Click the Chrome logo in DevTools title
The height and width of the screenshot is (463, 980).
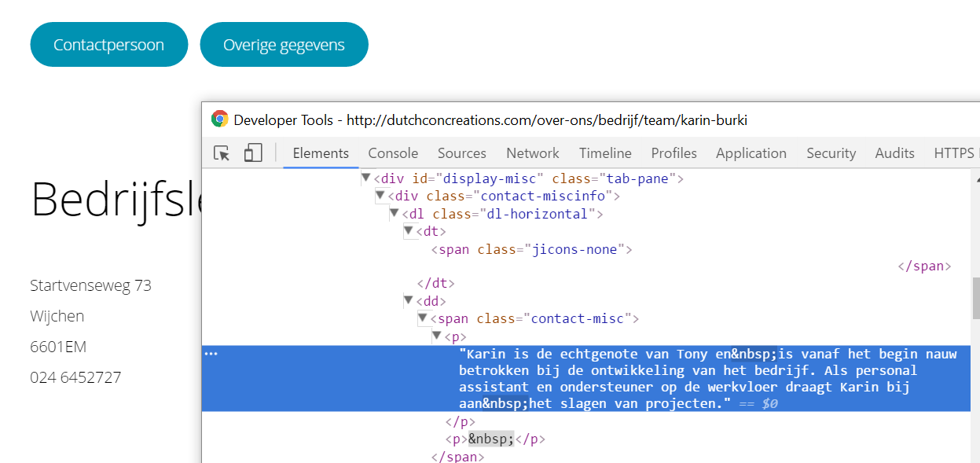coord(219,119)
